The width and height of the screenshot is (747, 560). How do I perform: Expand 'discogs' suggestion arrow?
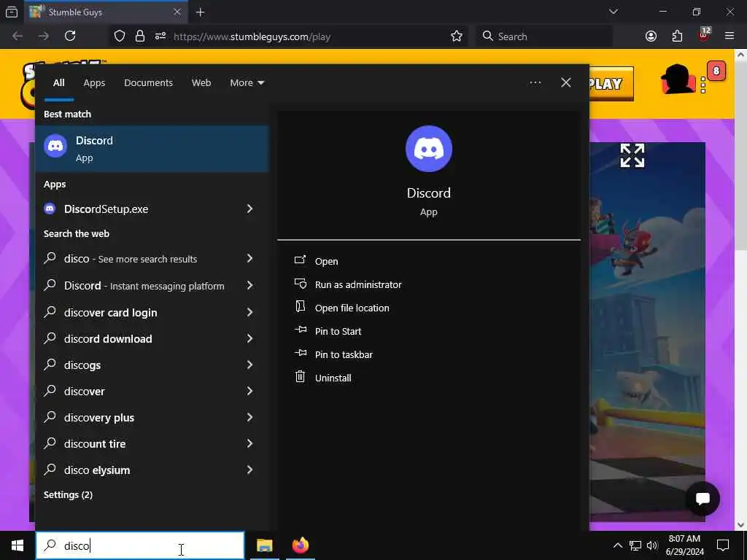pos(249,365)
